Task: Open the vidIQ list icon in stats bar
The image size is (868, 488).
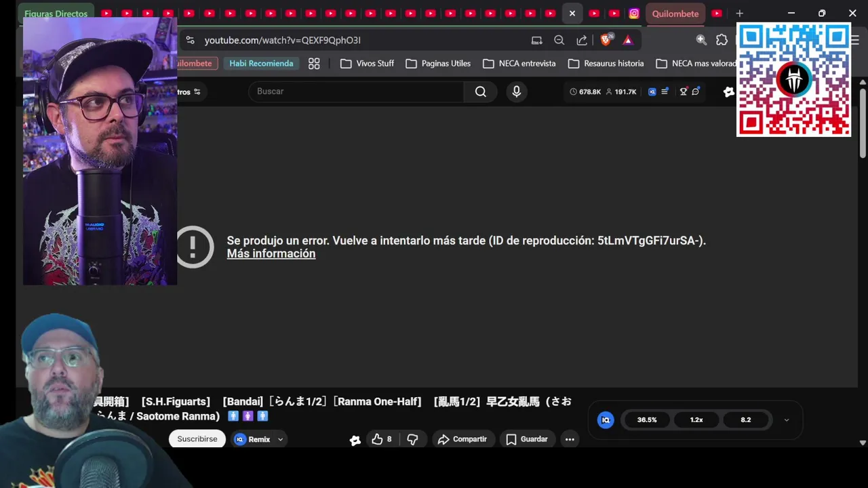Action: [665, 91]
